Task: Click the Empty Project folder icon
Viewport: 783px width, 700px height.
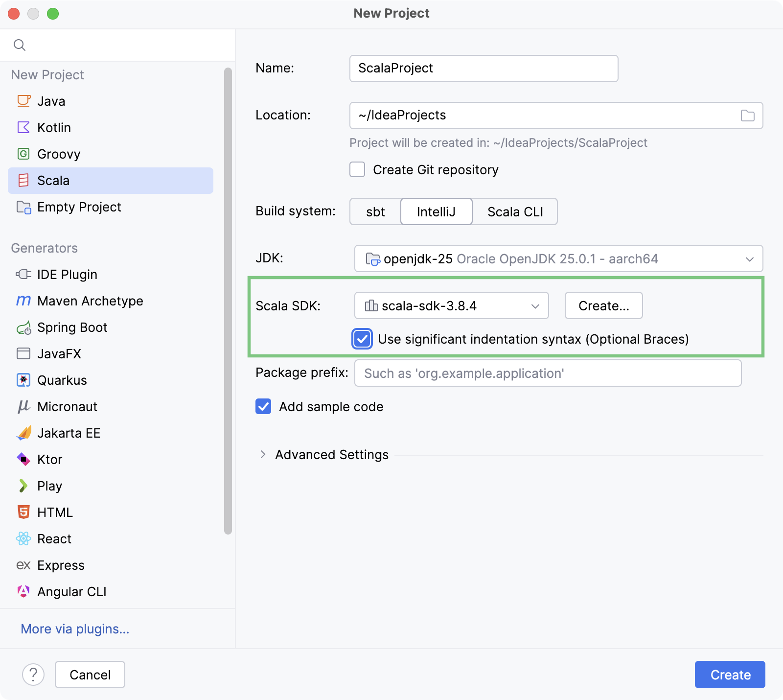Action: click(x=23, y=207)
